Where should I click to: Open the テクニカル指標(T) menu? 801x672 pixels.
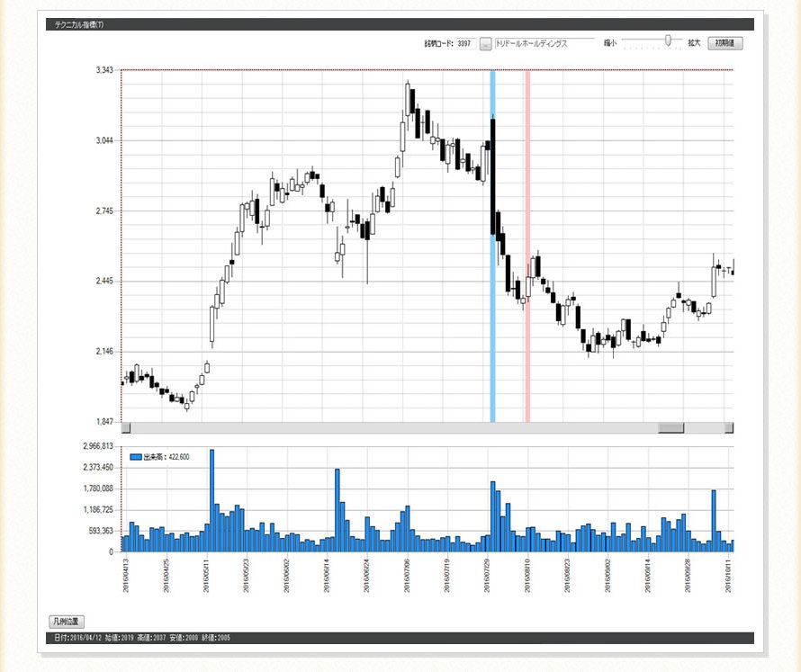pos(80,24)
